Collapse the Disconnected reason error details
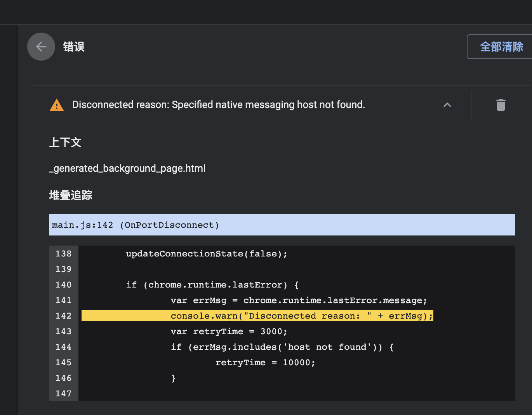Viewport: 532px width, 415px height. tap(447, 105)
